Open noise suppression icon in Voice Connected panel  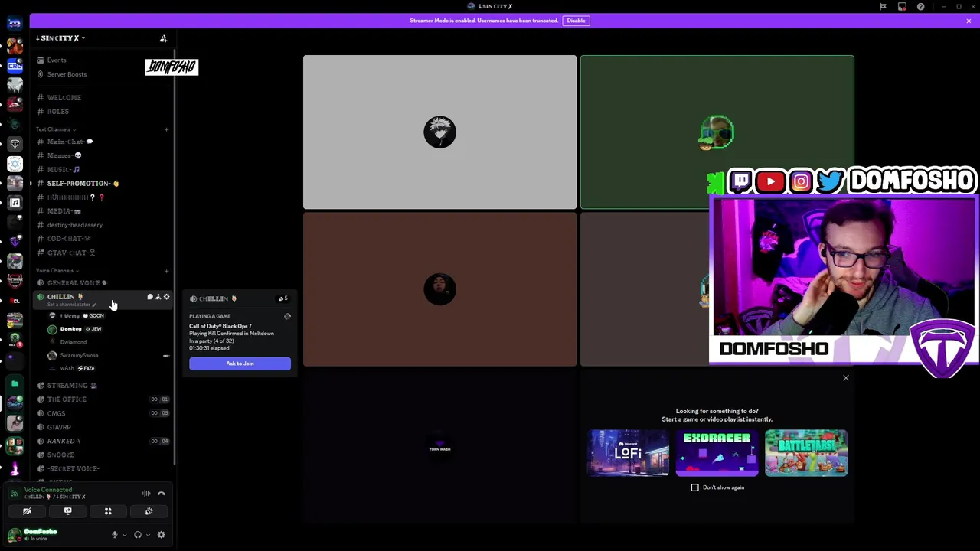click(x=146, y=494)
